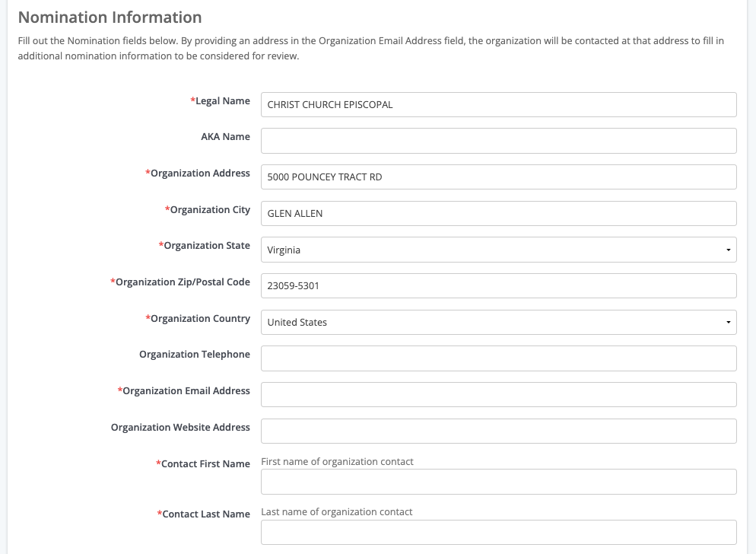The image size is (756, 554).
Task: Edit the Organization Address field
Action: pyautogui.click(x=498, y=177)
